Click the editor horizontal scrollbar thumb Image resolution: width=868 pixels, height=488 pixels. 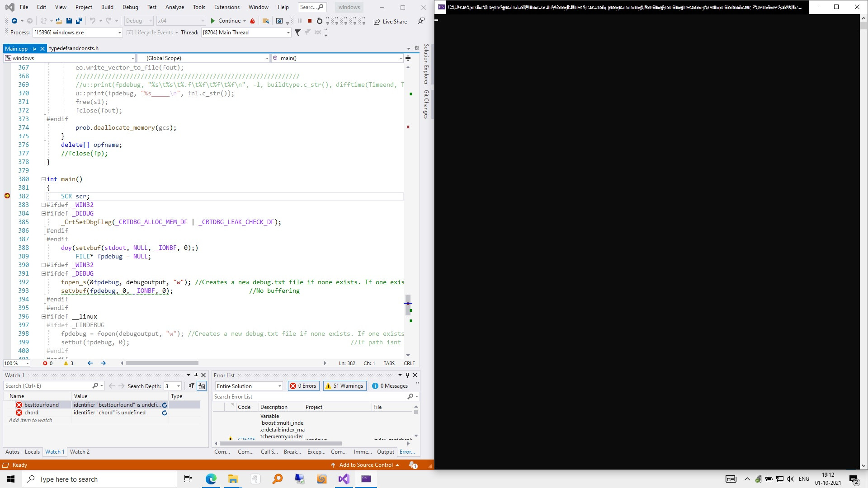click(x=162, y=363)
